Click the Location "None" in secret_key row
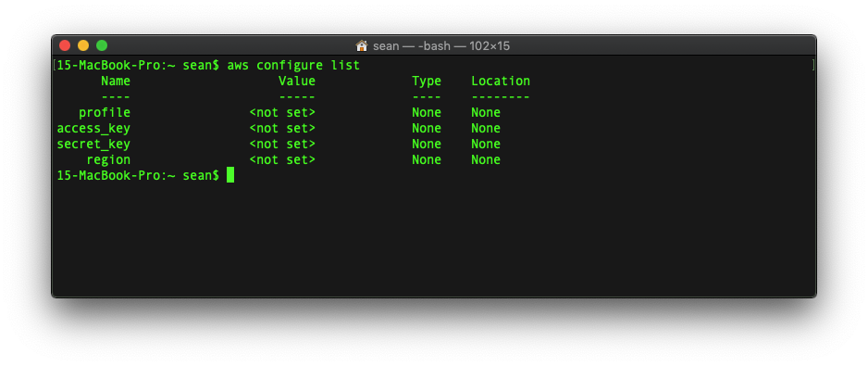868x366 pixels. (486, 145)
